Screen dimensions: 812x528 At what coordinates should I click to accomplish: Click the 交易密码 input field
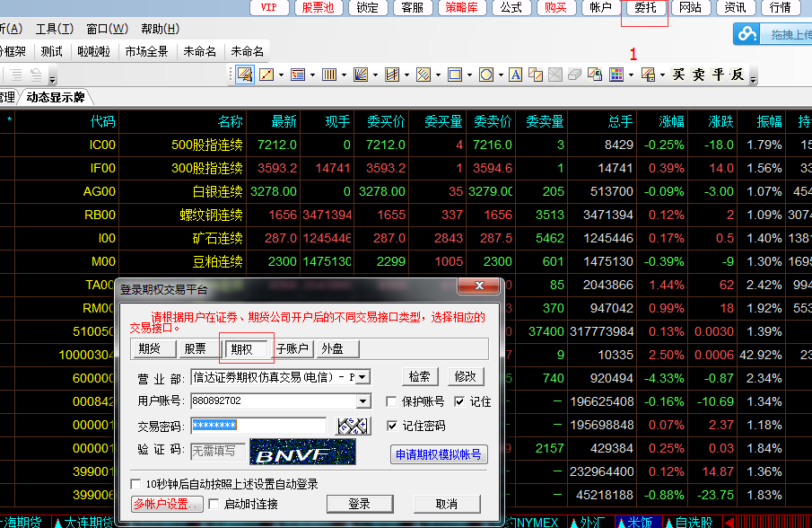coord(258,426)
